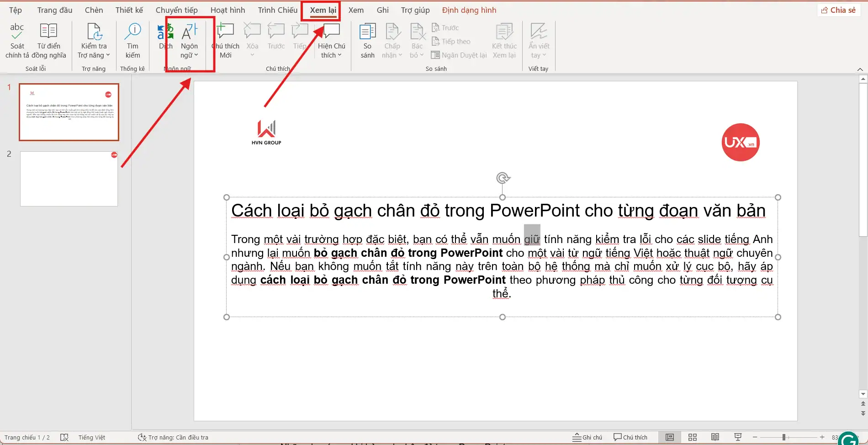Open the Từ điển đồng nghĩa thesaurus
868x445 pixels.
(48, 40)
